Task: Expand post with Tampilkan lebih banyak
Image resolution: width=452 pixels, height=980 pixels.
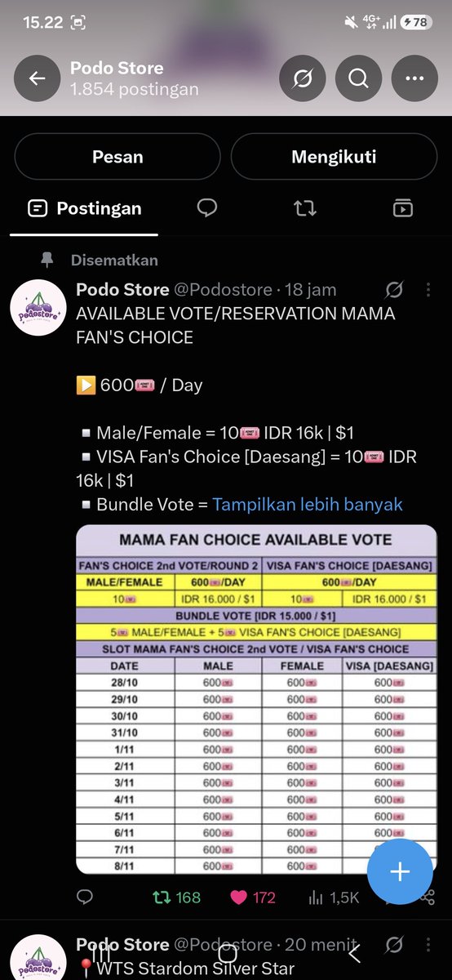Action: (308, 505)
